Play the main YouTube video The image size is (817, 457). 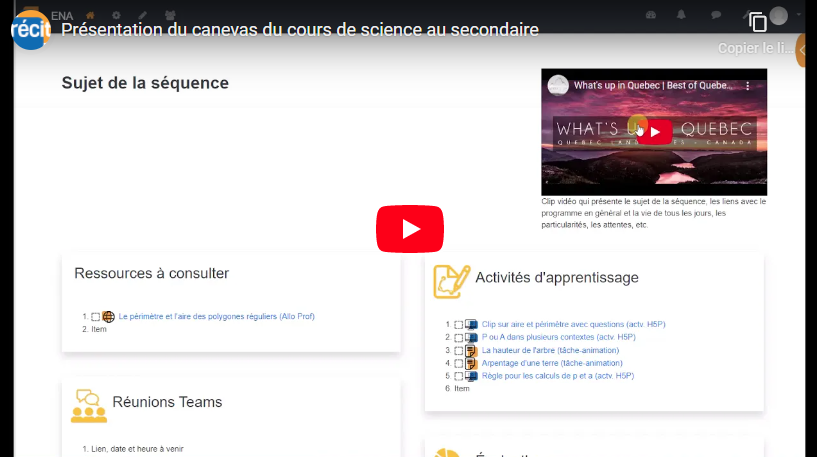click(409, 229)
